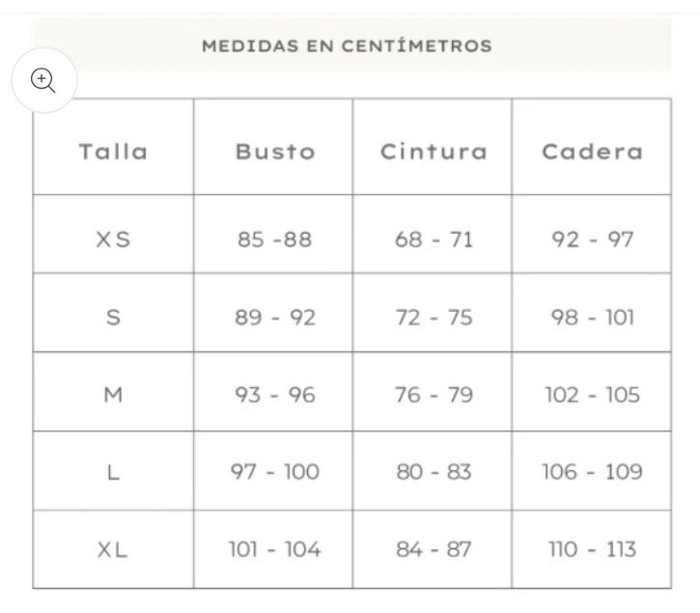
Task: Select the XL size row label
Action: coord(113,549)
